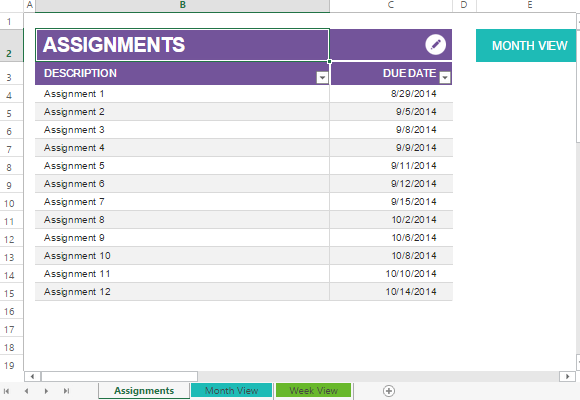Select the 10/14/2014 due date cell
The height and width of the screenshot is (400, 580).
[x=391, y=292]
